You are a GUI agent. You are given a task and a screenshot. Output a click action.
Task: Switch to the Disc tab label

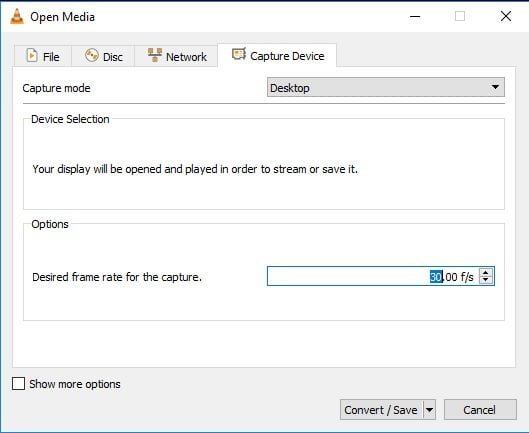pos(113,57)
